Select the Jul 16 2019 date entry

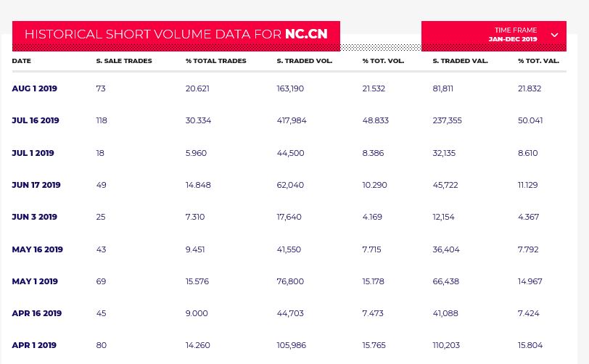coord(36,120)
